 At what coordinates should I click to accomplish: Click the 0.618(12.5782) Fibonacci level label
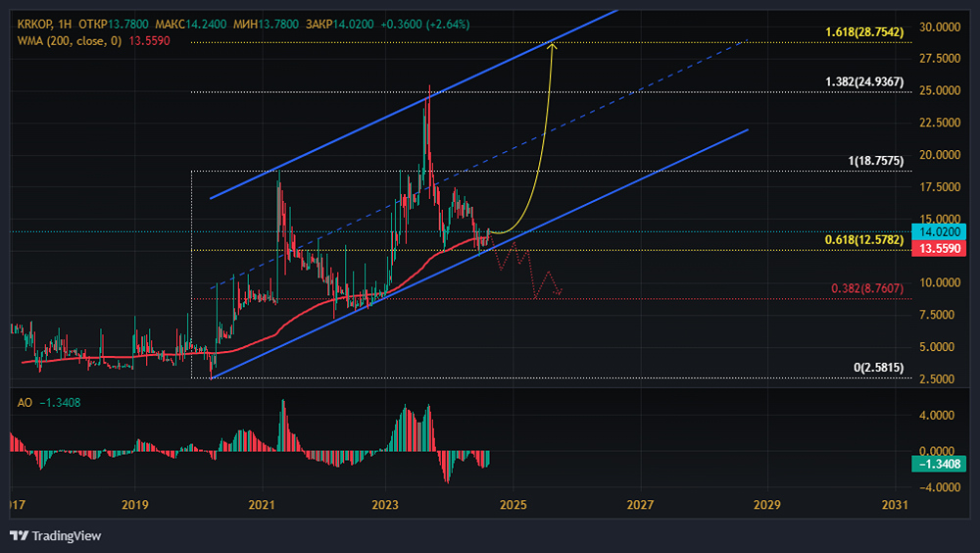coord(864,239)
